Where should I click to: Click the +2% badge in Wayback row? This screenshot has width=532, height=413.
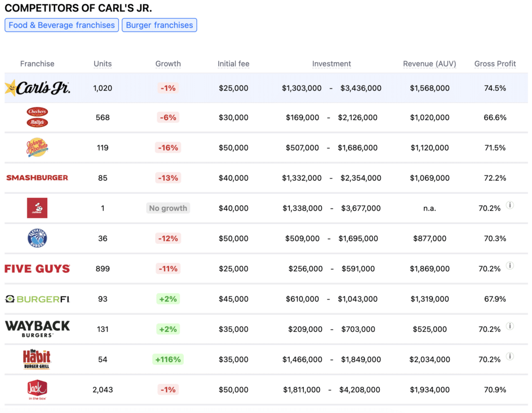coord(168,329)
